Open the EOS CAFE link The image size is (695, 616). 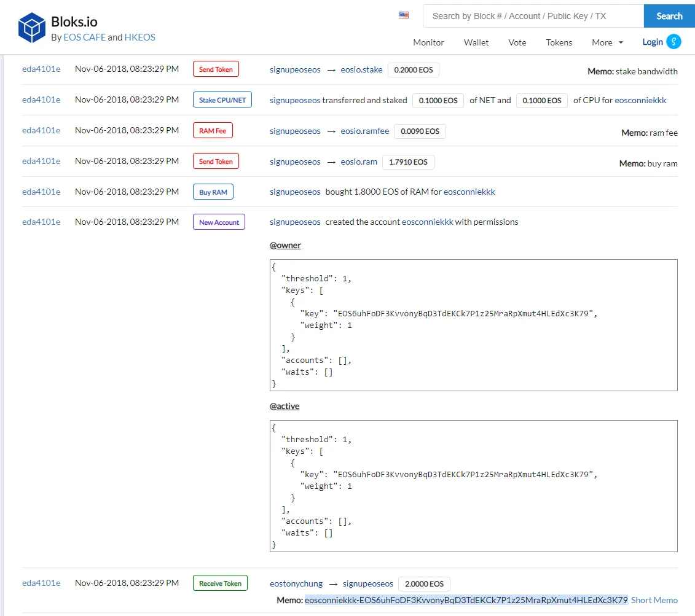click(x=85, y=37)
